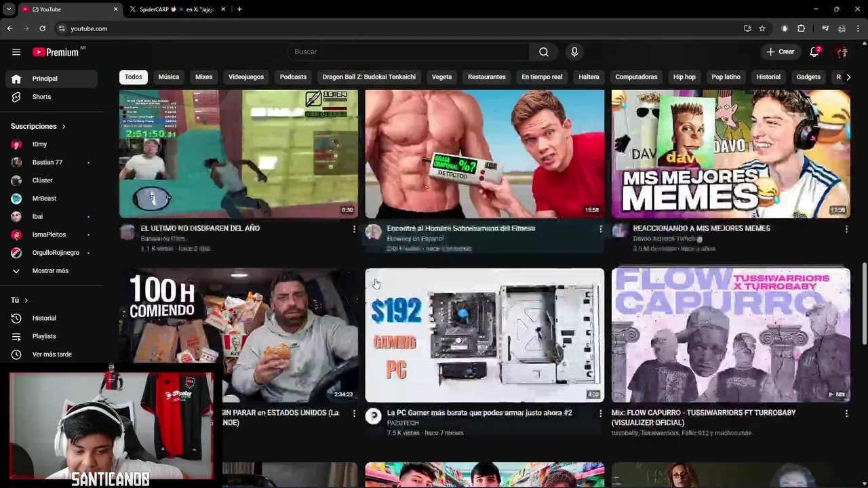Play the MIS MEJORES MEMES thumbnail
Image resolution: width=868 pixels, height=488 pixels.
point(731,154)
